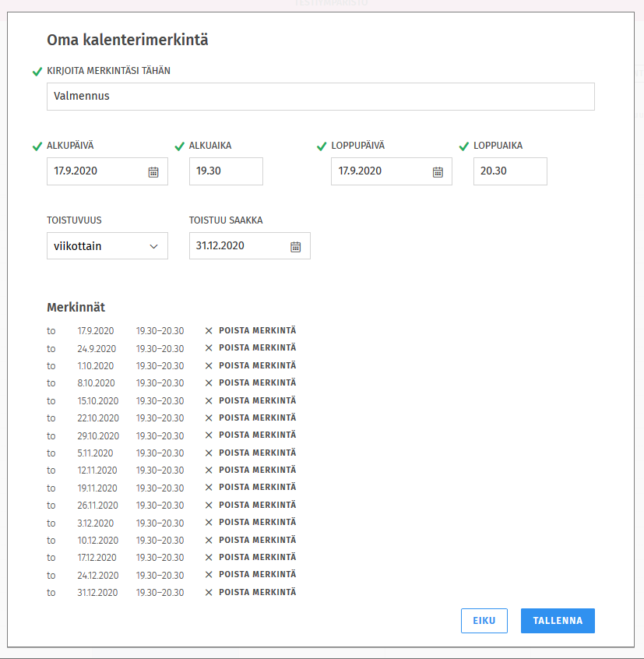Screen dimensions: 644x659
Task: Click Poista merkintä for 24.9.2020
Action: pos(257,348)
